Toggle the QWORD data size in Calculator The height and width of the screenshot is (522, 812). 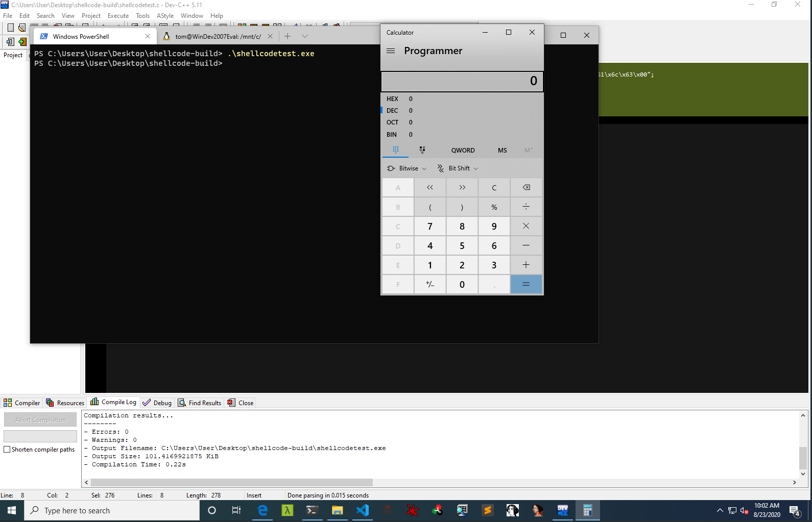pyautogui.click(x=463, y=150)
